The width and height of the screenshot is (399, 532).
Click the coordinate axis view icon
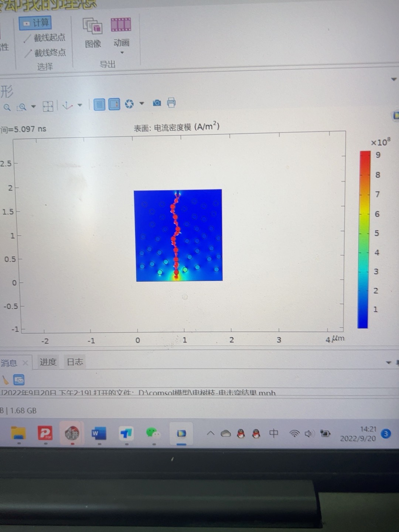pyautogui.click(x=68, y=106)
